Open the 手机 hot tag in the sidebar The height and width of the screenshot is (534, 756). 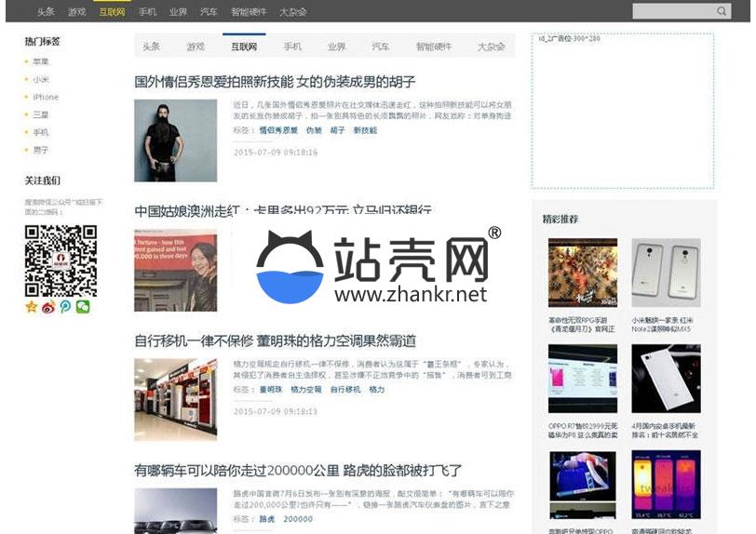(x=41, y=132)
